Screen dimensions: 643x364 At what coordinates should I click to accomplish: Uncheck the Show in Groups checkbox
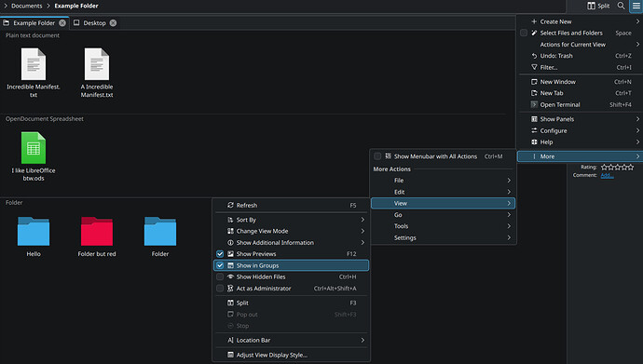click(x=220, y=265)
